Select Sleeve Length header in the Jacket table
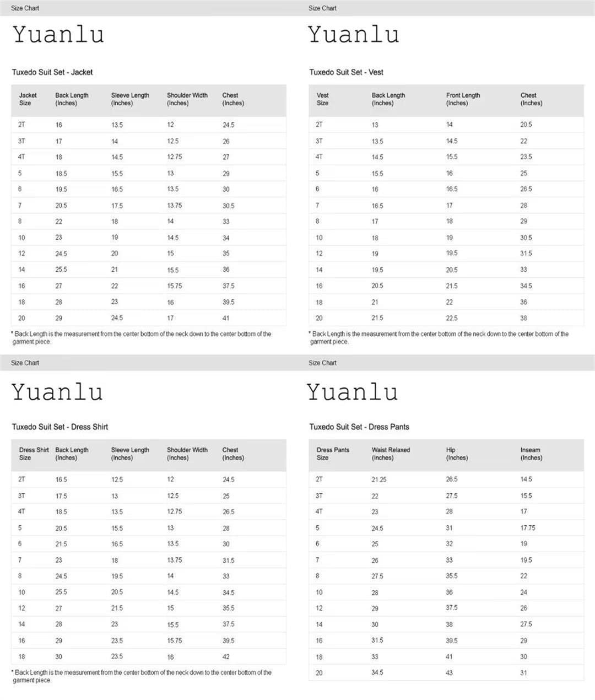 (130, 99)
